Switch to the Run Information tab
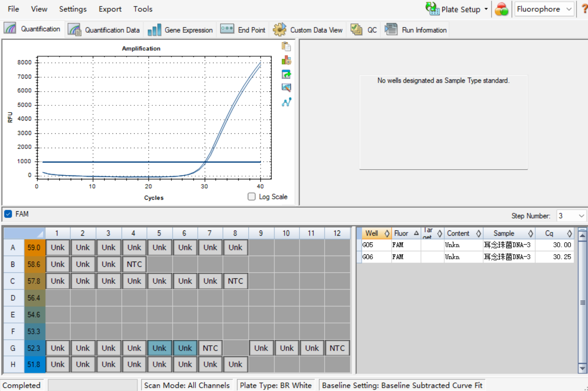 click(416, 30)
